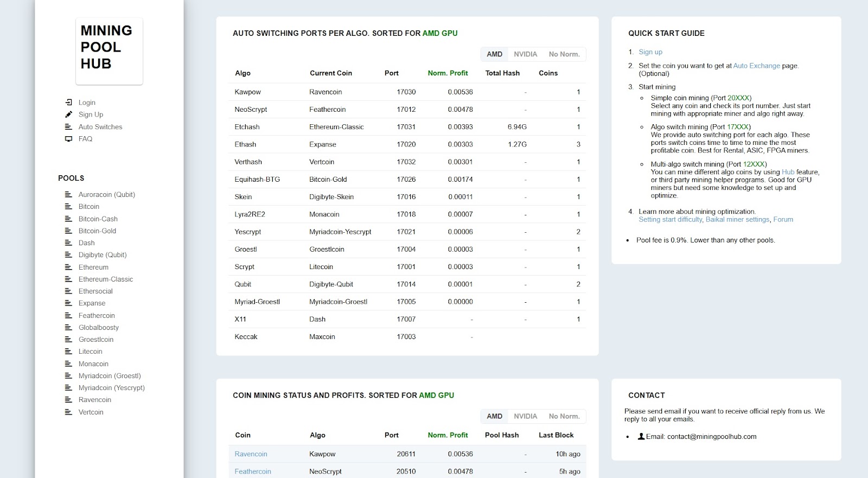This screenshot has width=868, height=478.
Task: Select NVIDIA tab in auto switching table
Action: pyautogui.click(x=525, y=54)
